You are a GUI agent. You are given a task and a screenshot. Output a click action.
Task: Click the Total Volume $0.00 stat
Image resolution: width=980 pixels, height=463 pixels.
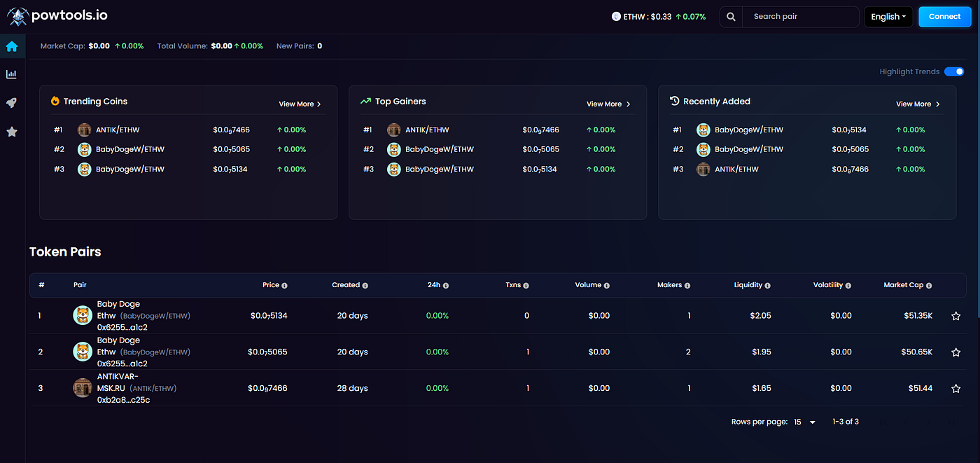(x=210, y=46)
